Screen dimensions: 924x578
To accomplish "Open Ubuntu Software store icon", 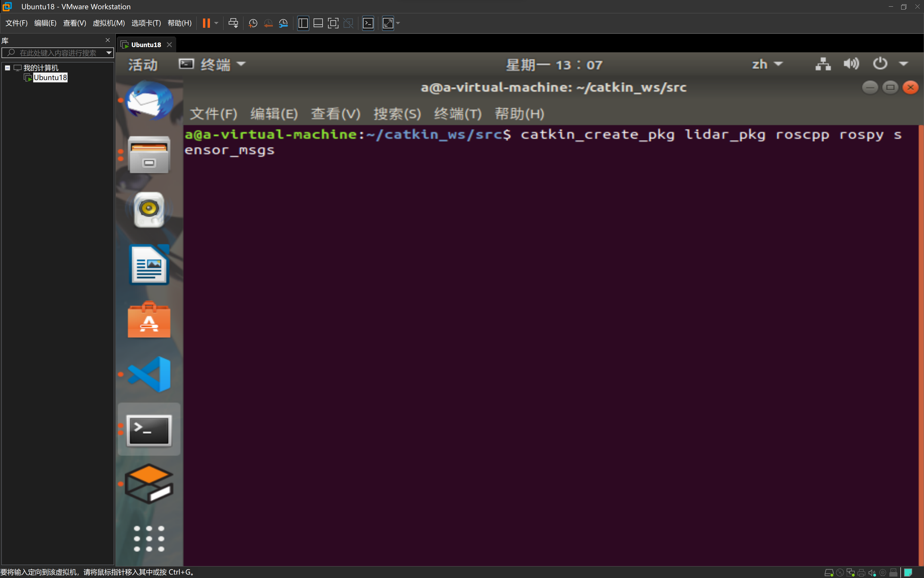I will [x=149, y=320].
